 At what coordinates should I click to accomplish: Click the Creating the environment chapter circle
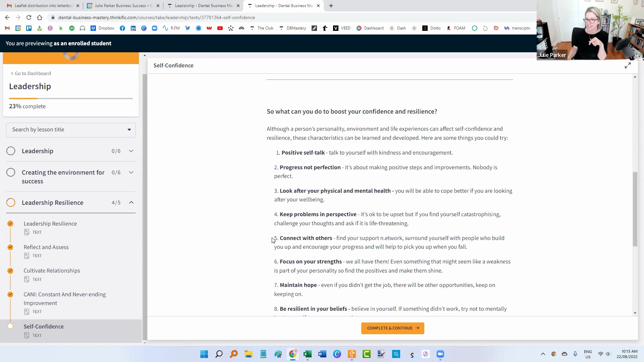(11, 172)
